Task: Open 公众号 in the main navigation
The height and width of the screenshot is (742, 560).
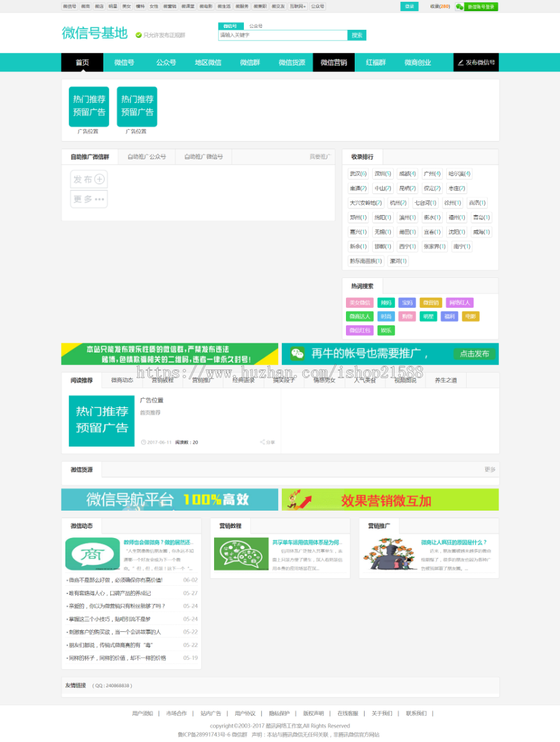Action: [x=166, y=62]
